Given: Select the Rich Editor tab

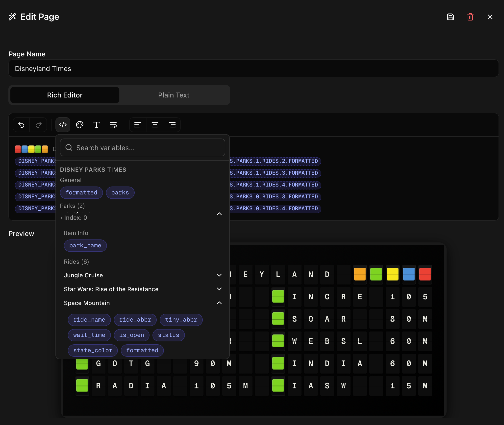Looking at the screenshot, I should [x=64, y=95].
